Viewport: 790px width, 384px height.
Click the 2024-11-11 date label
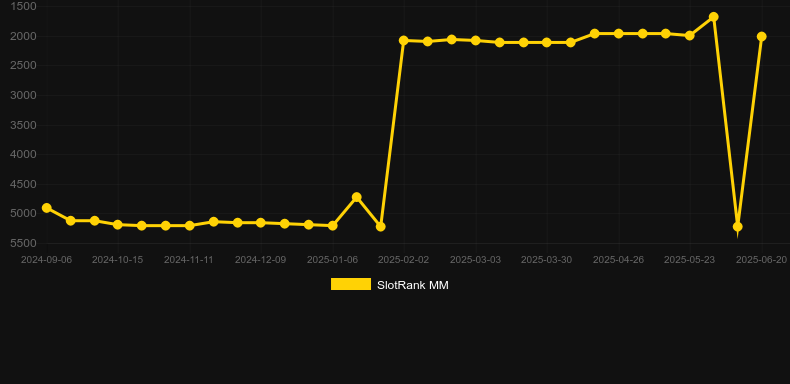coord(189,260)
